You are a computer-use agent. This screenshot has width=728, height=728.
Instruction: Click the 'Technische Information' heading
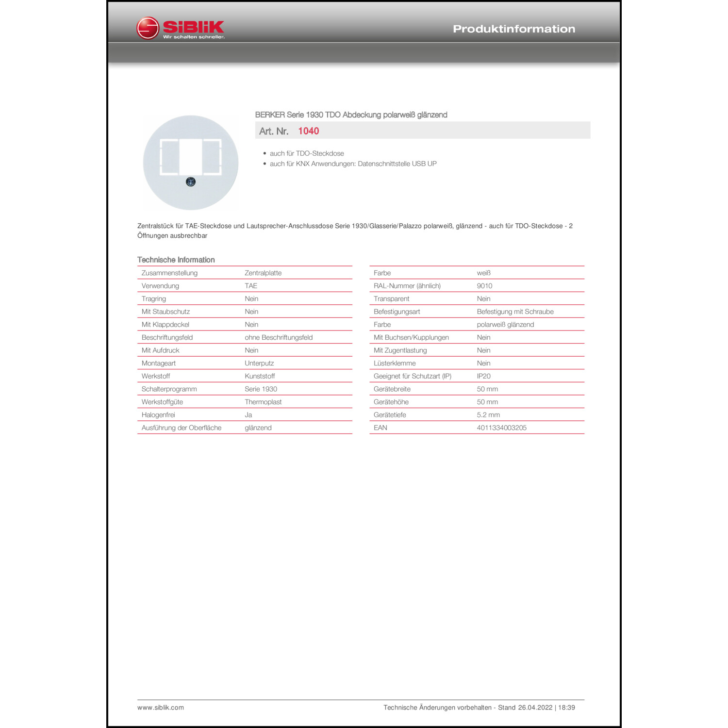click(176, 260)
